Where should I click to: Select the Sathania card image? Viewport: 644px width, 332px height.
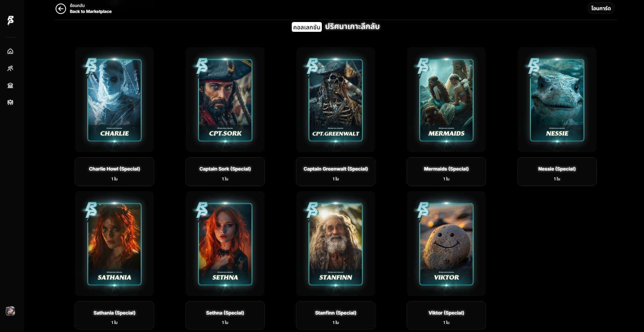(x=114, y=244)
